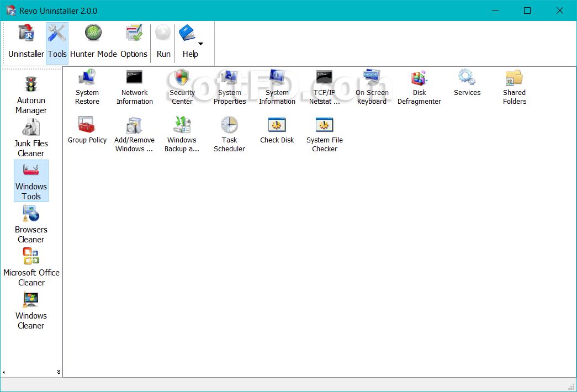577x392 pixels.
Task: Open Autorun Manager in the sidebar
Action: coord(31,96)
